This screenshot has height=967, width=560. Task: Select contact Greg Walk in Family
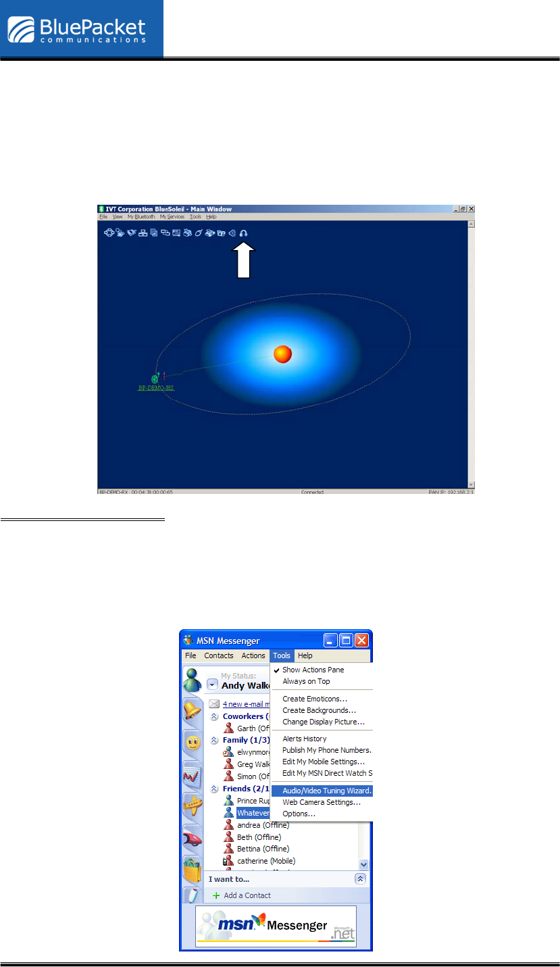(x=247, y=764)
